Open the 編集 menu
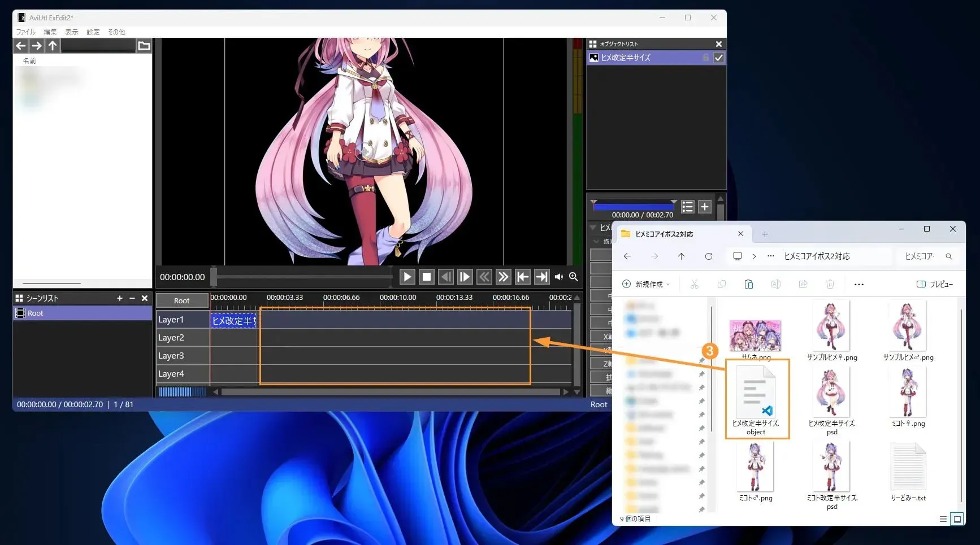Viewport: 980px width, 545px height. click(50, 32)
